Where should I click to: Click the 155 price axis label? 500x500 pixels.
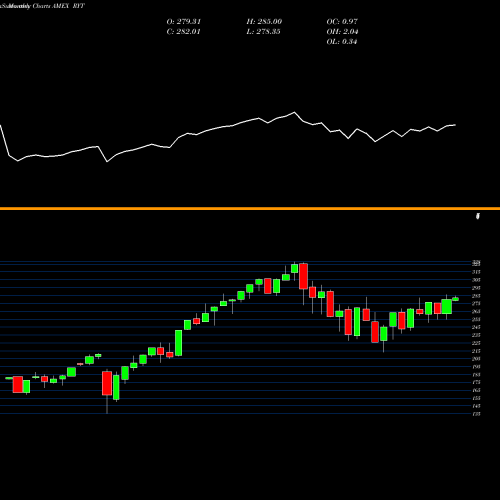pos(476,398)
